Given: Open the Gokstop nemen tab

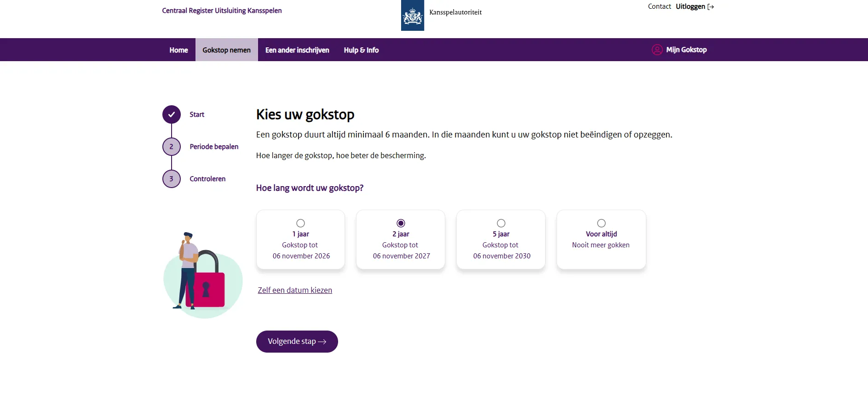Looking at the screenshot, I should 226,50.
